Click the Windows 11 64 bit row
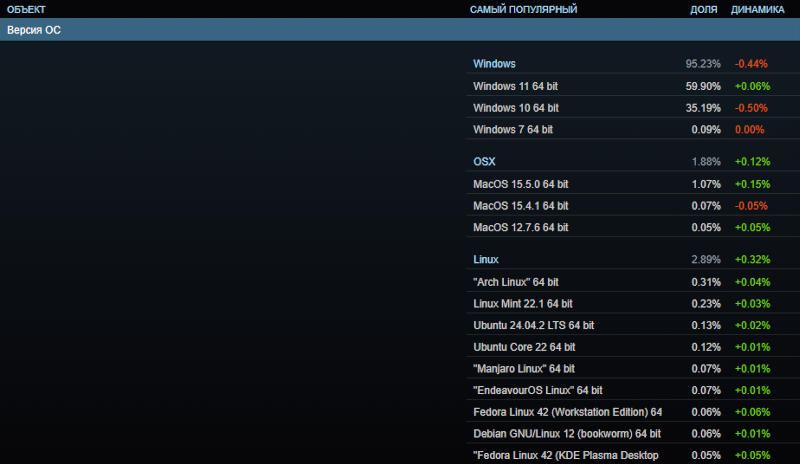Screen dimensions: 800x464 click(515, 86)
